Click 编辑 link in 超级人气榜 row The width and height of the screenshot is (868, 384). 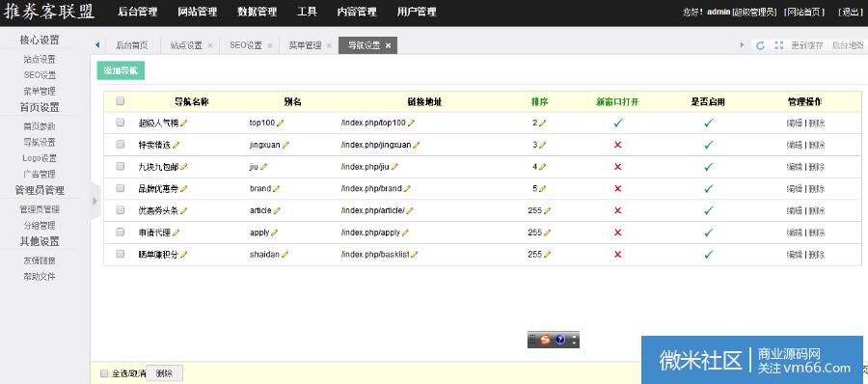(795, 123)
